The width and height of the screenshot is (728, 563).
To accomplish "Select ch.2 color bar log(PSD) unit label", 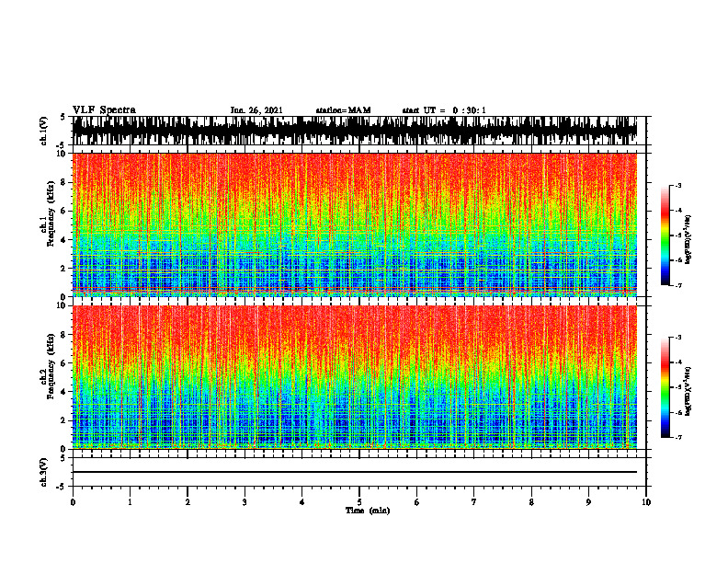I will click(x=688, y=391).
